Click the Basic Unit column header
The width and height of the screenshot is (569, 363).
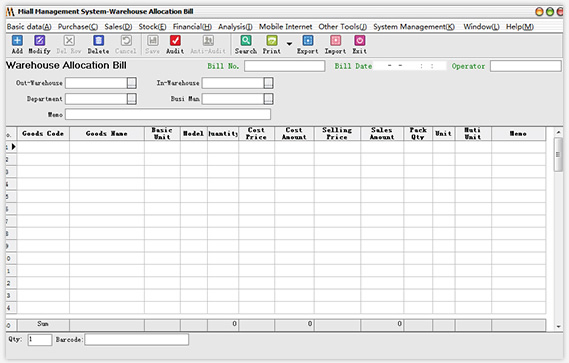tap(162, 134)
